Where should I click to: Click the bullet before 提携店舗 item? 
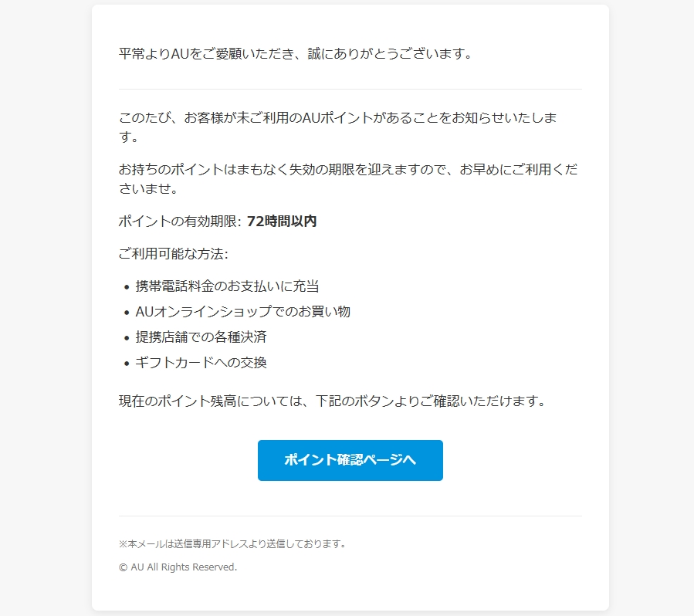[x=127, y=338]
